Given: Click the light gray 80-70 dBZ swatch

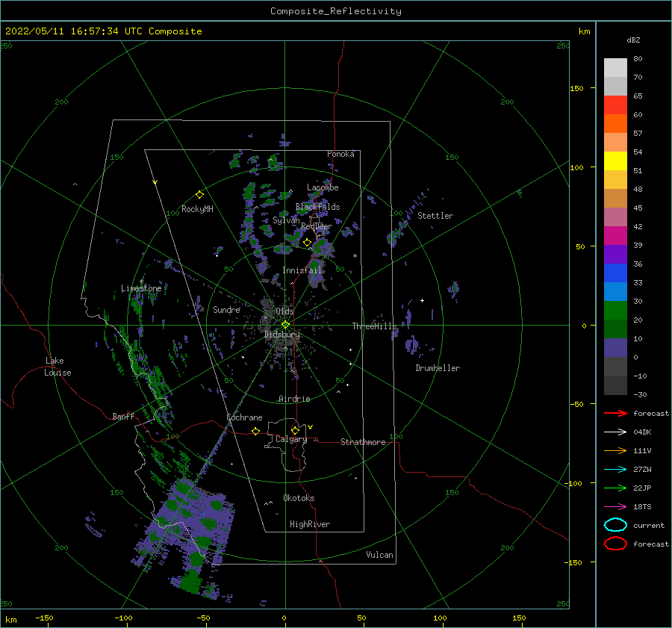Looking at the screenshot, I should tap(615, 68).
